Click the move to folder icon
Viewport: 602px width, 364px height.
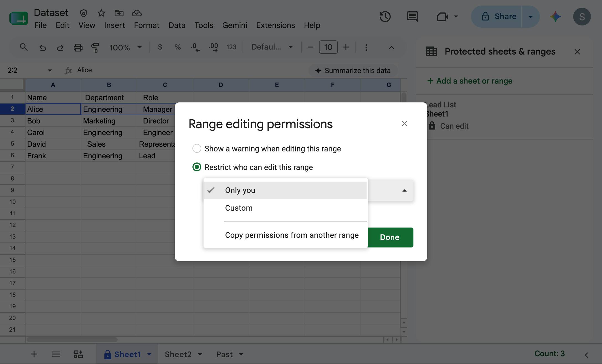tap(119, 13)
